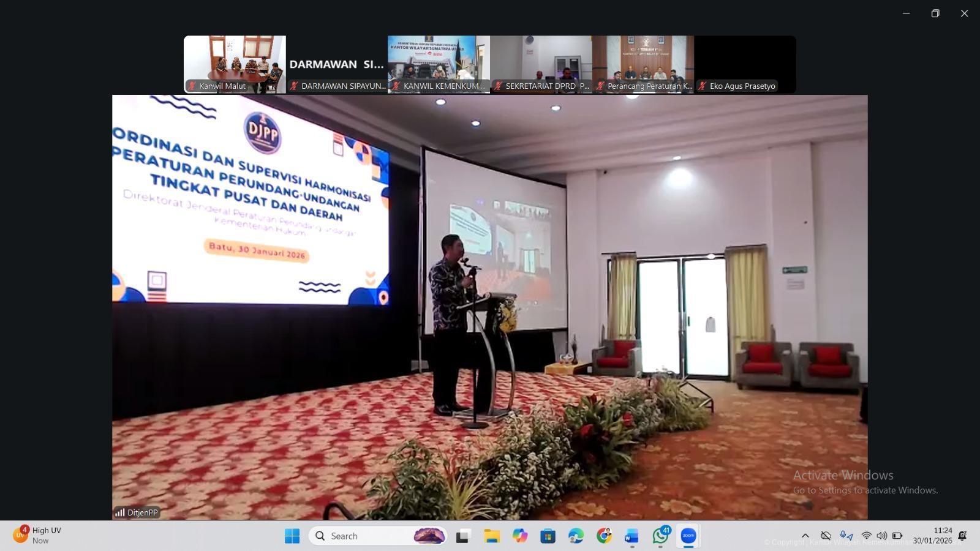Select the Eko Agus Prasetyo participant tile
This screenshot has width=980, height=551.
tap(745, 64)
